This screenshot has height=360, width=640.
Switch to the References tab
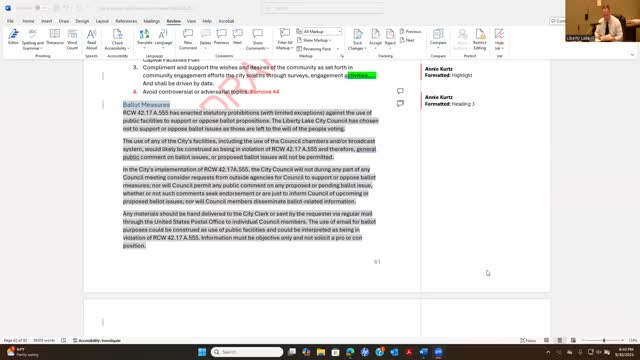126,21
